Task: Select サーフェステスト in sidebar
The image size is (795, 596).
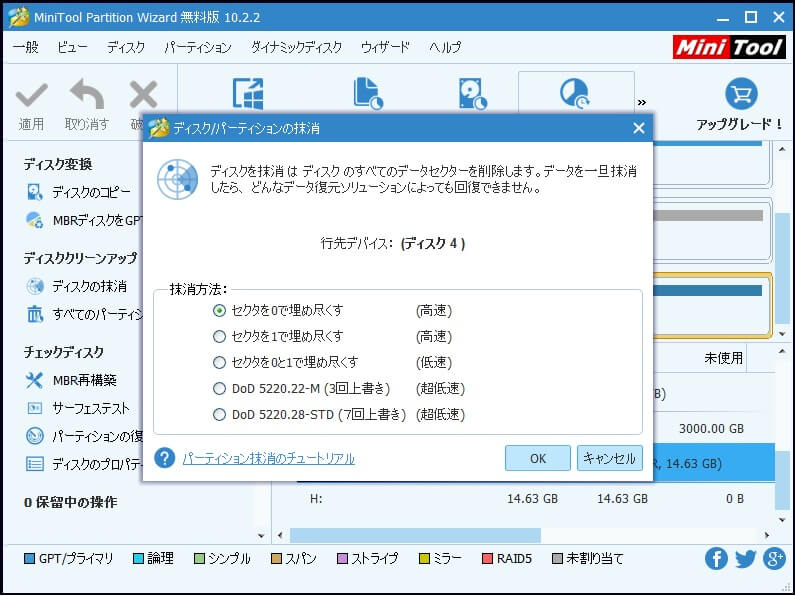Action: pyautogui.click(x=78, y=408)
